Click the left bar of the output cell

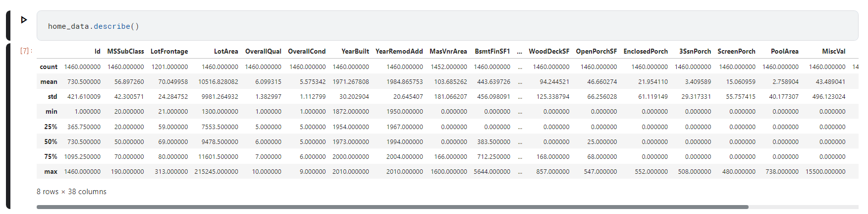8,126
